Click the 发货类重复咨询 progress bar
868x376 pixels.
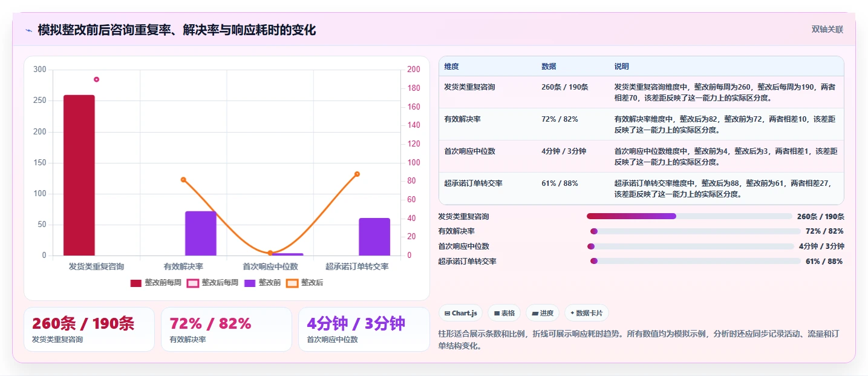(689, 216)
